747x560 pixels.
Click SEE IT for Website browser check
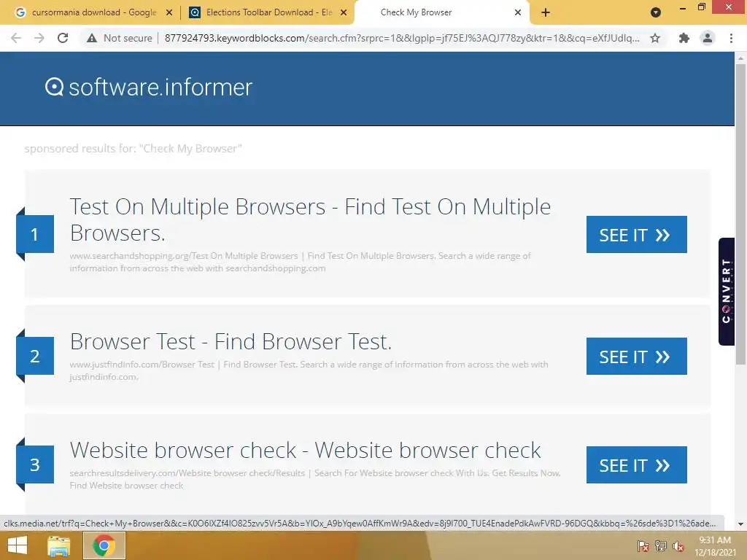[636, 464]
